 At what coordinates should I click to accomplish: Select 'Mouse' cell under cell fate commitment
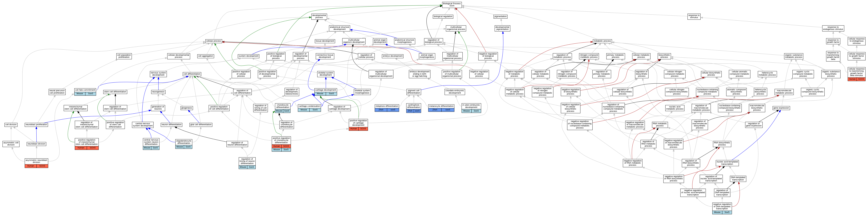(x=80, y=94)
